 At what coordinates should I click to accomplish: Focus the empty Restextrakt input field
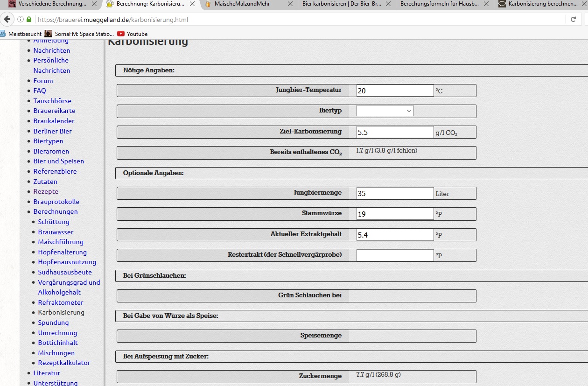(395, 255)
